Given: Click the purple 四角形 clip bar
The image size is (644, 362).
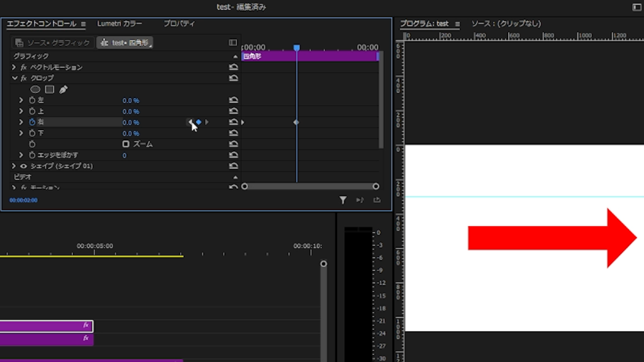Looking at the screenshot, I should click(x=310, y=56).
